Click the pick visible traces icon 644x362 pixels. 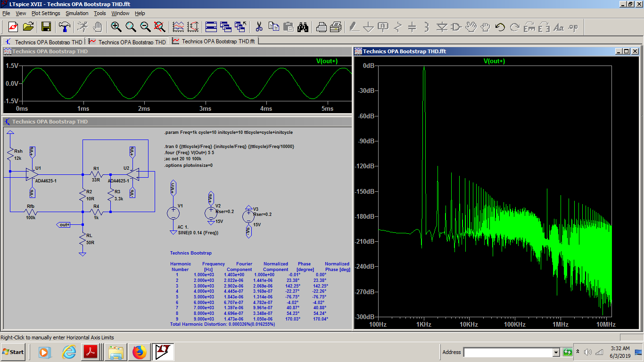point(178,27)
